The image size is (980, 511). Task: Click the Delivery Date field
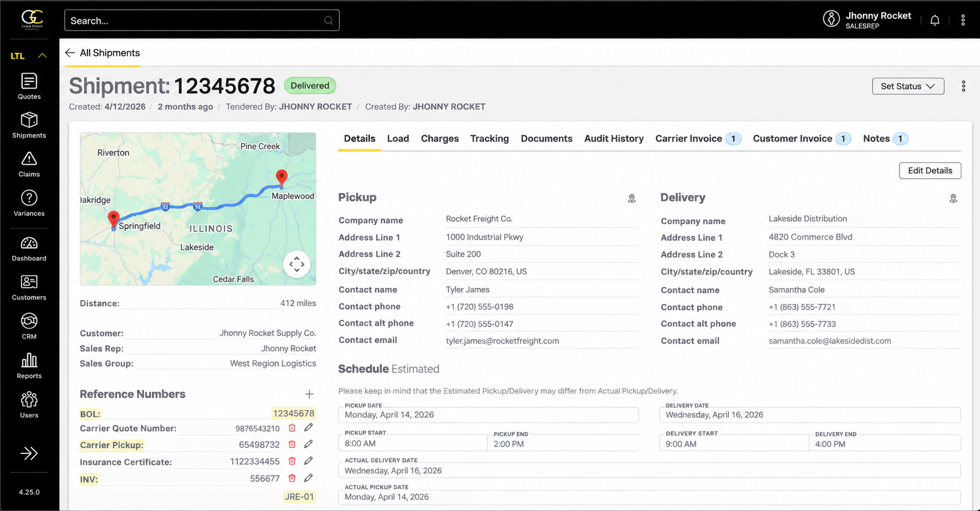click(x=810, y=415)
